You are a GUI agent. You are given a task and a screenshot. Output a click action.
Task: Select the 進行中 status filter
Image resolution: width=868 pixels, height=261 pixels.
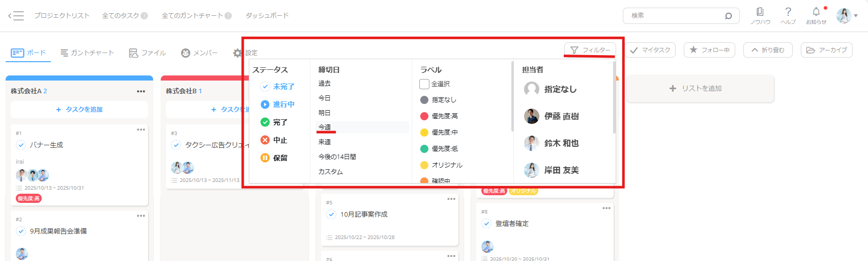(278, 105)
